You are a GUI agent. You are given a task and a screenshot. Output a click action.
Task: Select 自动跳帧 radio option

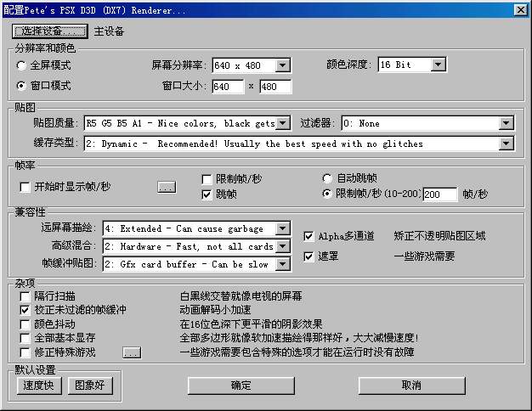pyautogui.click(x=327, y=179)
